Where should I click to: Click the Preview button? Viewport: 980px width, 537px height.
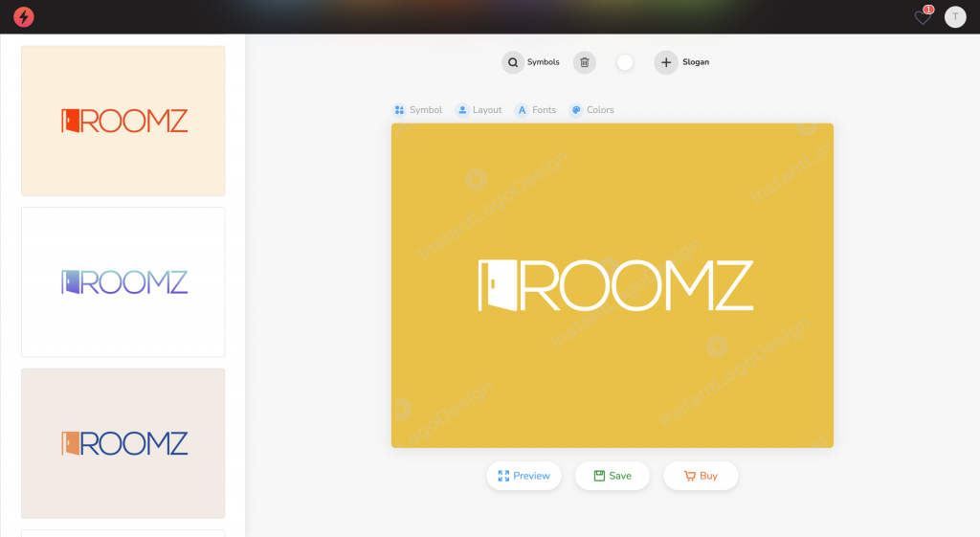(523, 476)
